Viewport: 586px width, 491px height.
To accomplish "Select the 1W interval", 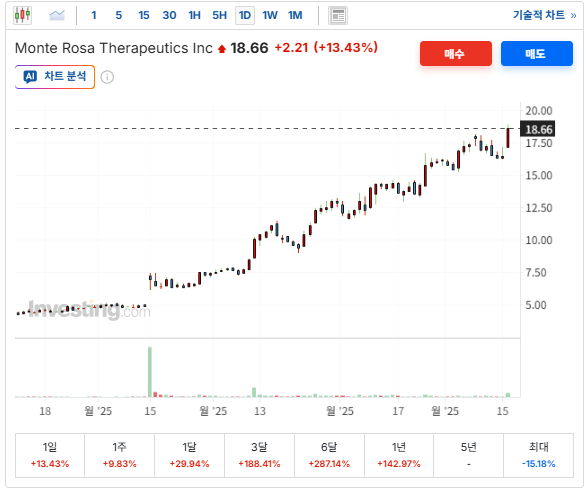I will 270,15.
